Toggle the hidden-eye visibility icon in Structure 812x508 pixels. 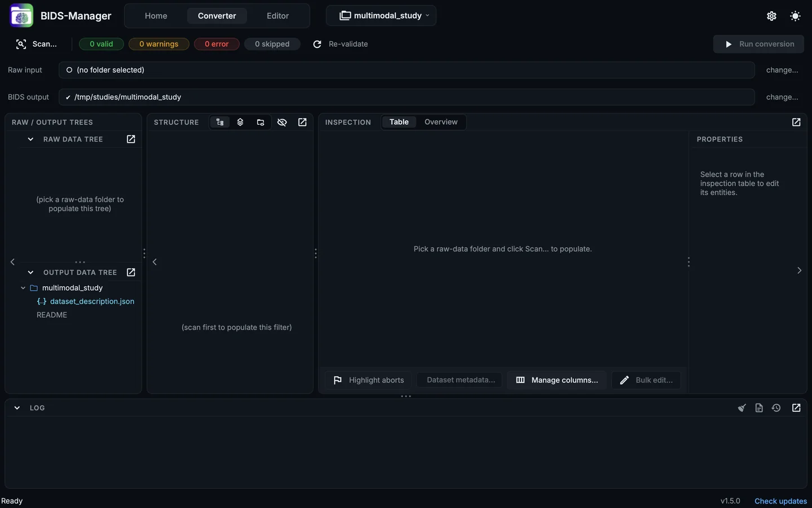[x=282, y=122]
